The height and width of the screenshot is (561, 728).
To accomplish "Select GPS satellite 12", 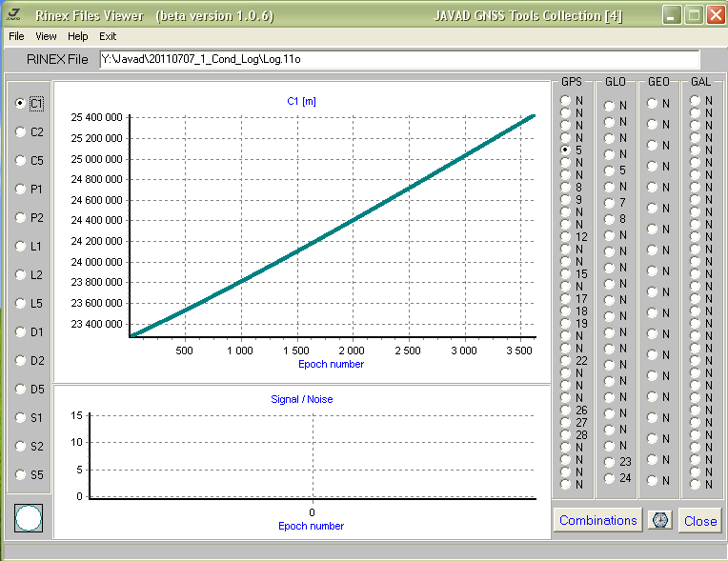I will pos(566,237).
